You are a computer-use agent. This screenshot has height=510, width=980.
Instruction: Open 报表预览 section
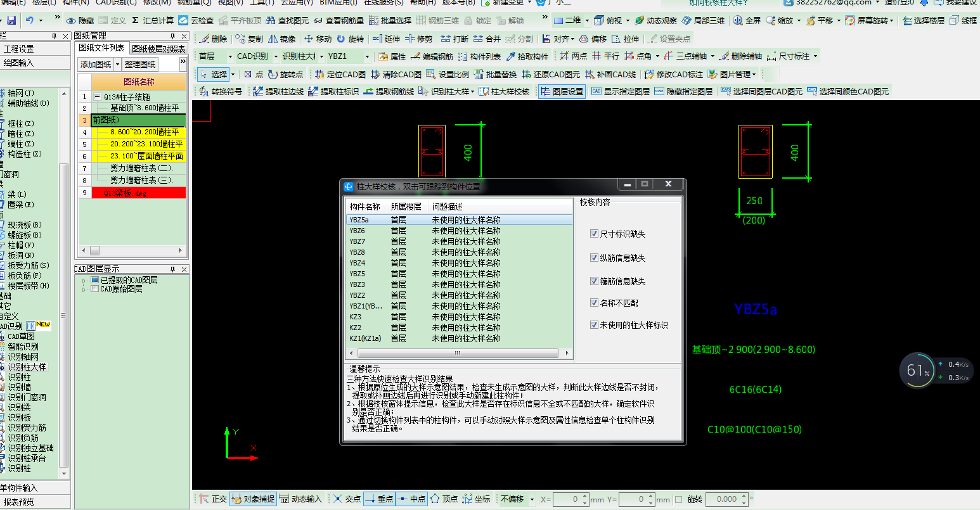point(35,502)
